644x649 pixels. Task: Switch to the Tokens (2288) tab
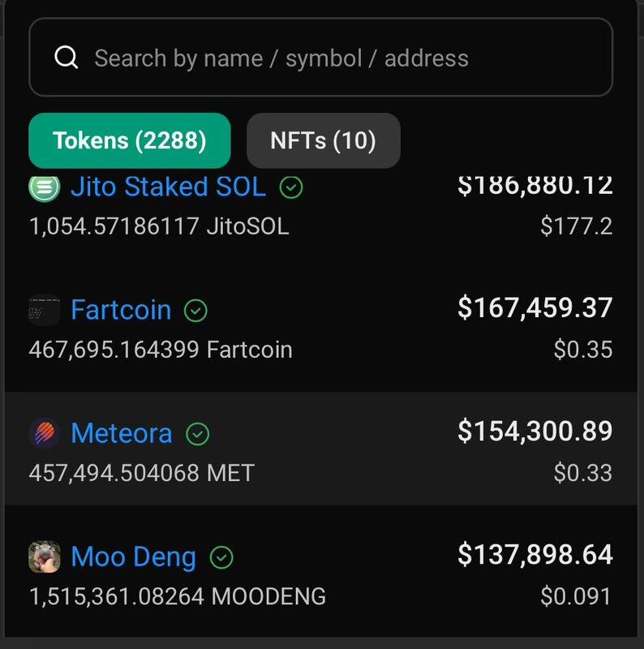point(130,140)
